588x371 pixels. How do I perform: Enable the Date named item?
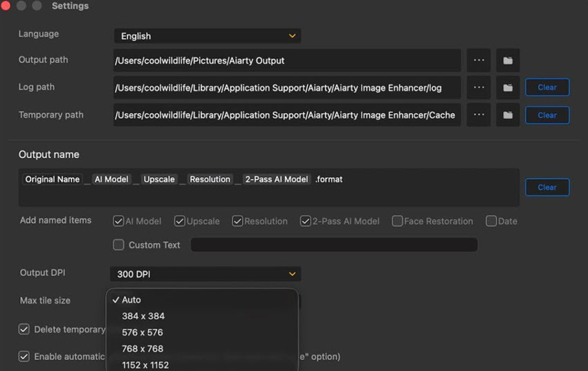(x=491, y=221)
